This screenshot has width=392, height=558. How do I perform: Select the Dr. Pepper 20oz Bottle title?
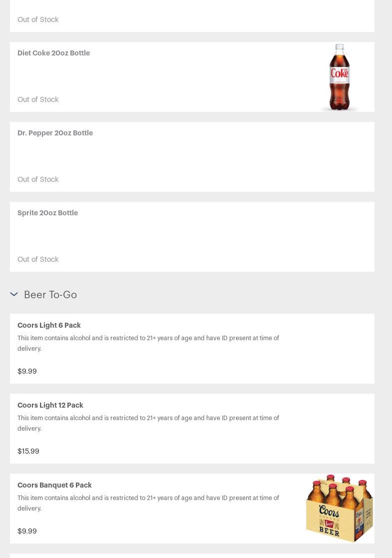[x=55, y=133]
